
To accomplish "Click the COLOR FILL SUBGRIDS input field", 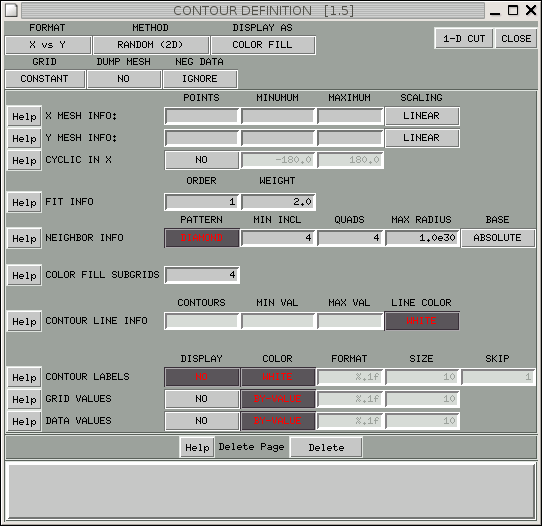I will (x=202, y=275).
